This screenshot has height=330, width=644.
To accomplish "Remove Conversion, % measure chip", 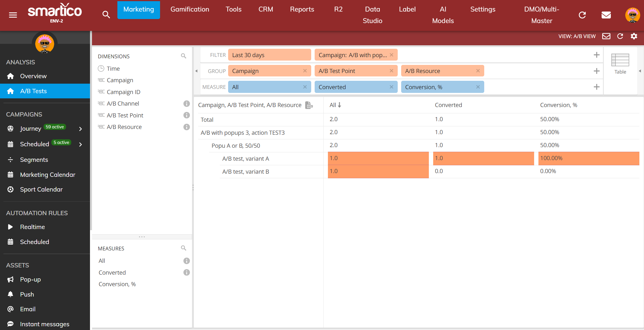I will tap(478, 87).
